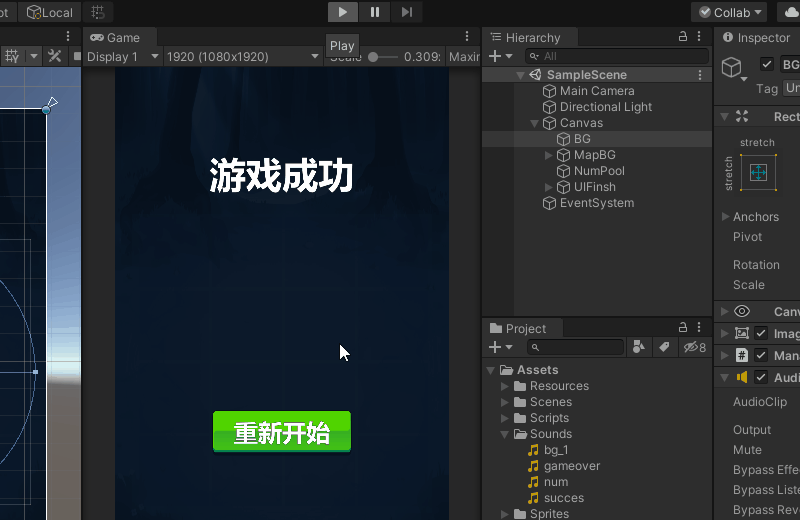Open the Scene view grid visibility dropdown
The height and width of the screenshot is (520, 800).
coord(34,56)
